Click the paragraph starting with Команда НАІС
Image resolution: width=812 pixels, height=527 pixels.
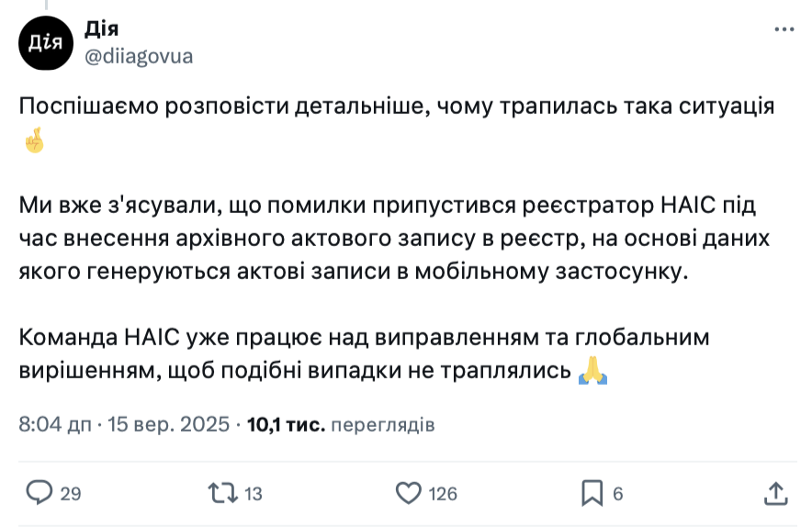pos(364,338)
